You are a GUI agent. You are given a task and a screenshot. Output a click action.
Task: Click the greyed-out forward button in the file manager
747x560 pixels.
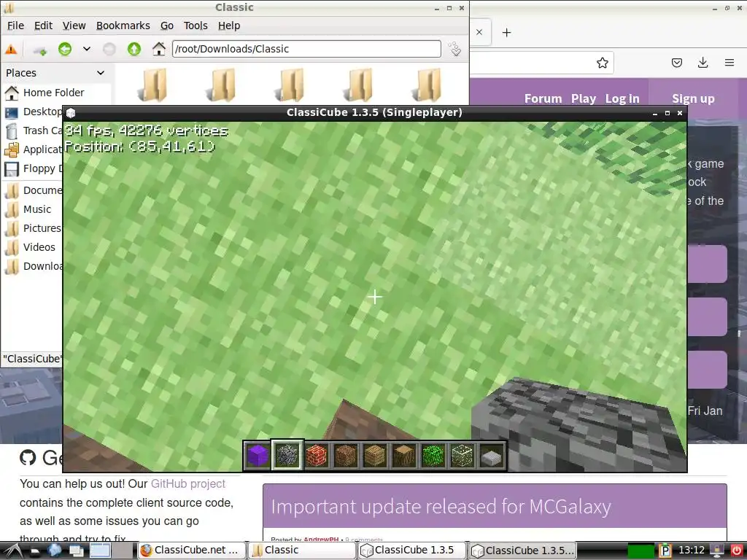(109, 49)
